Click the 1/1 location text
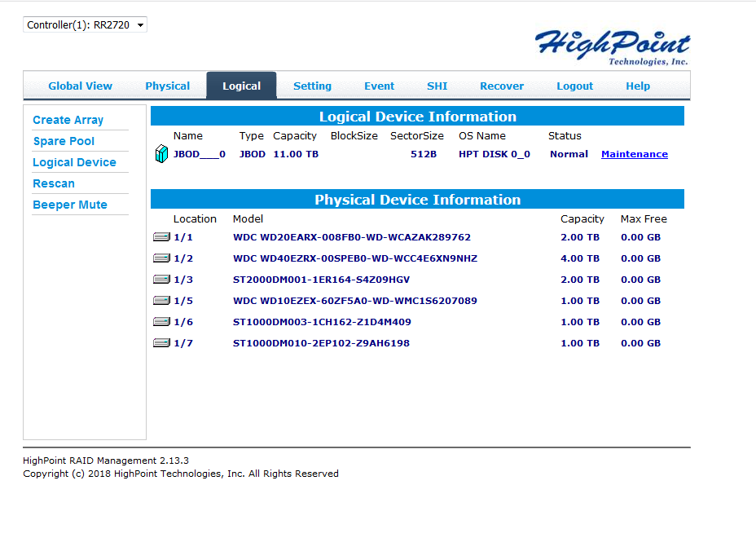756x551 pixels. pos(183,237)
